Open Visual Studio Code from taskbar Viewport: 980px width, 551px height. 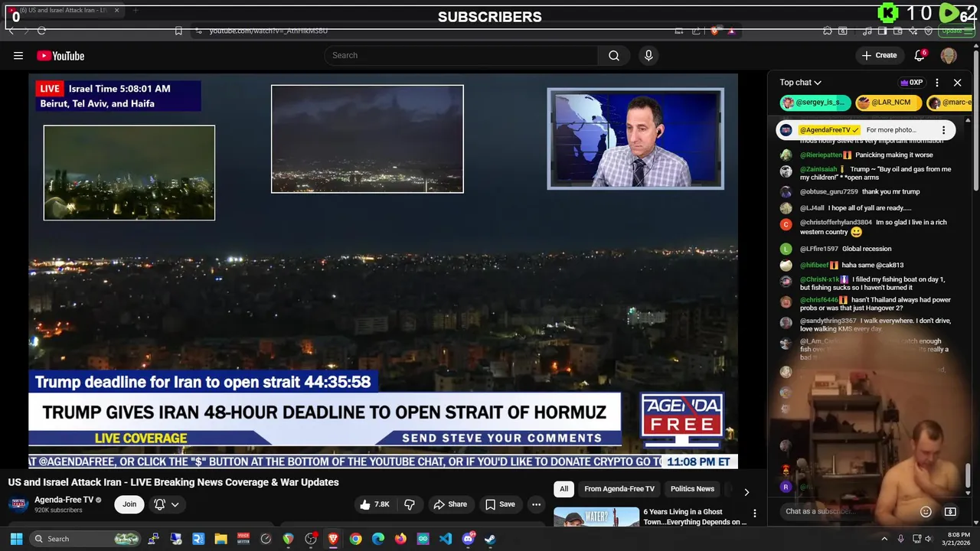(446, 539)
